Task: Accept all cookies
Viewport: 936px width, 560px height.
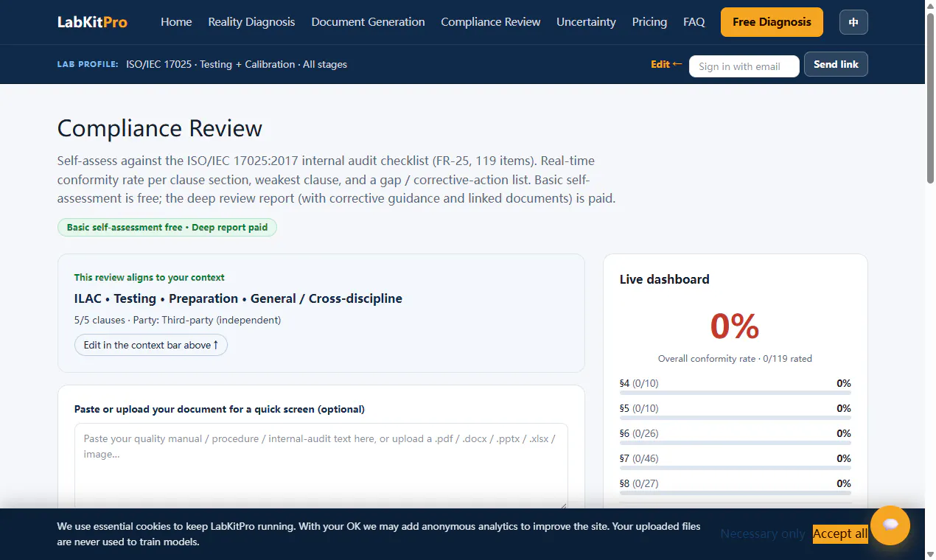Action: [840, 534]
